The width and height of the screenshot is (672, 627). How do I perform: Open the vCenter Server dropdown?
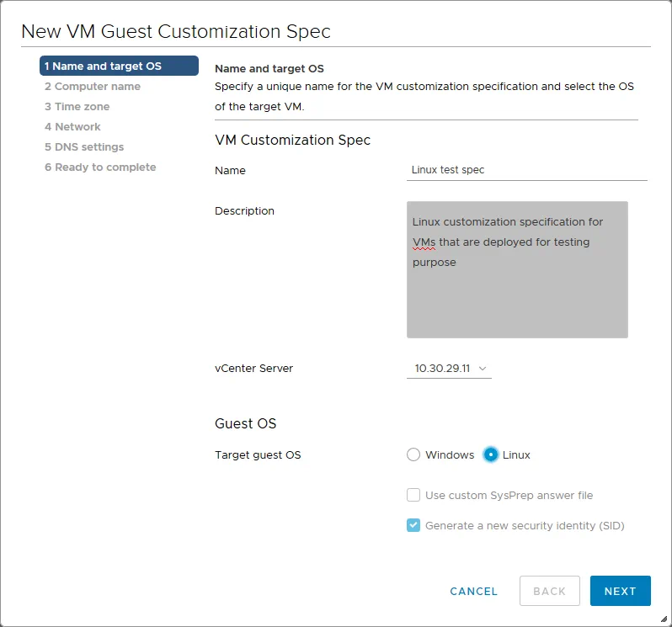tap(449, 369)
